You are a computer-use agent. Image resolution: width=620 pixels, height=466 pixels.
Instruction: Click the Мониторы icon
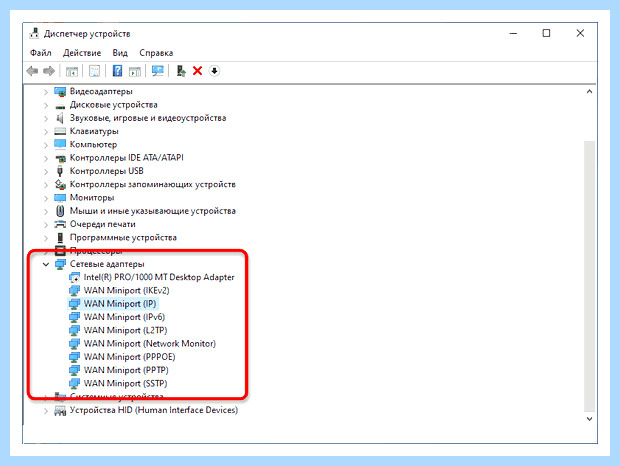(x=60, y=198)
